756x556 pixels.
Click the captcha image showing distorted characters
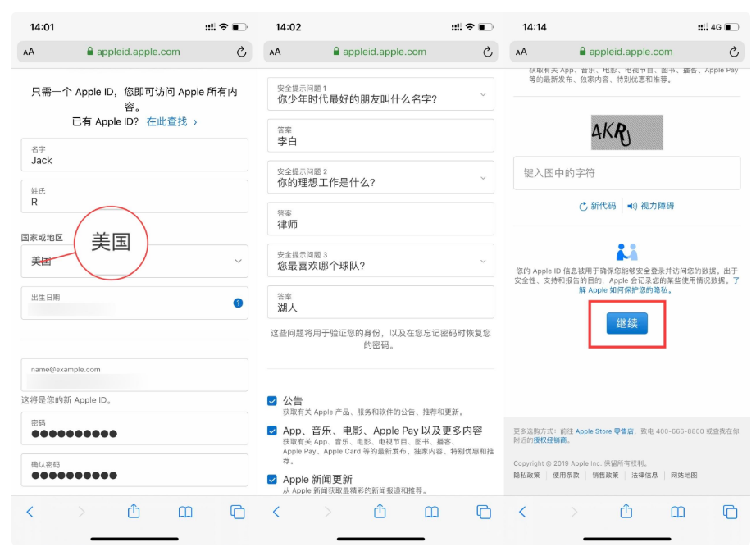(626, 132)
